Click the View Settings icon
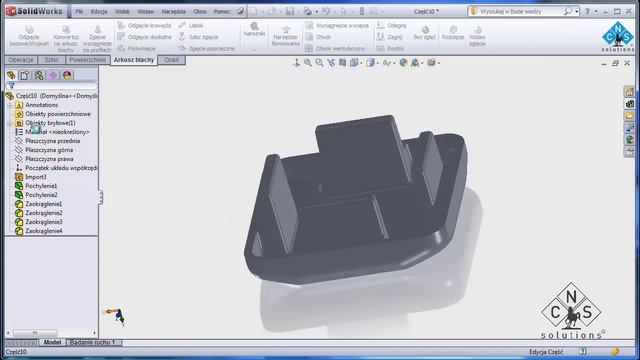The width and height of the screenshot is (640, 360). [x=431, y=63]
